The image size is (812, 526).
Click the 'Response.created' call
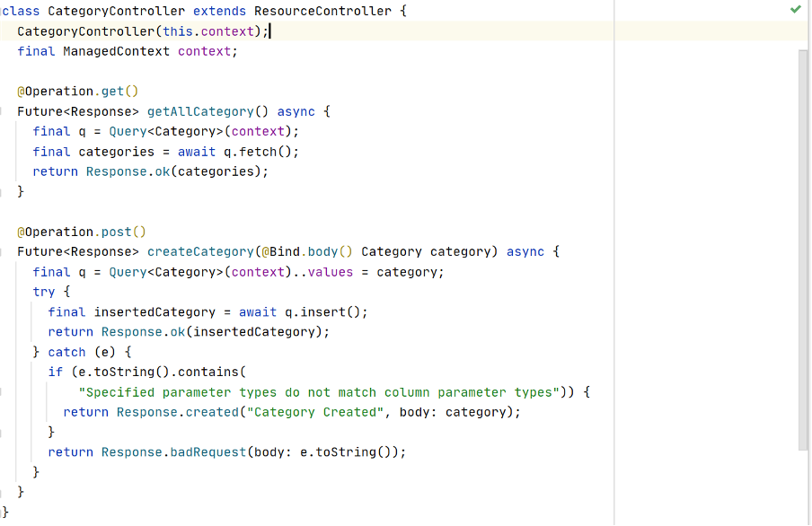pos(178,412)
